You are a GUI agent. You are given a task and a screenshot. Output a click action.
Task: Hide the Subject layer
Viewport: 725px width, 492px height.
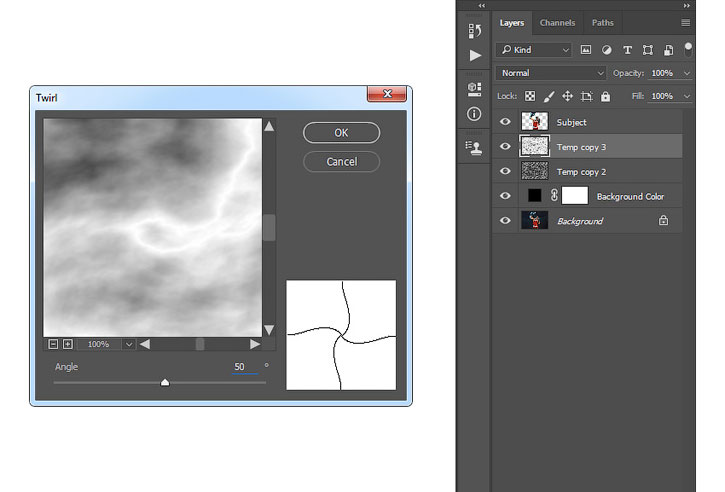tap(505, 122)
